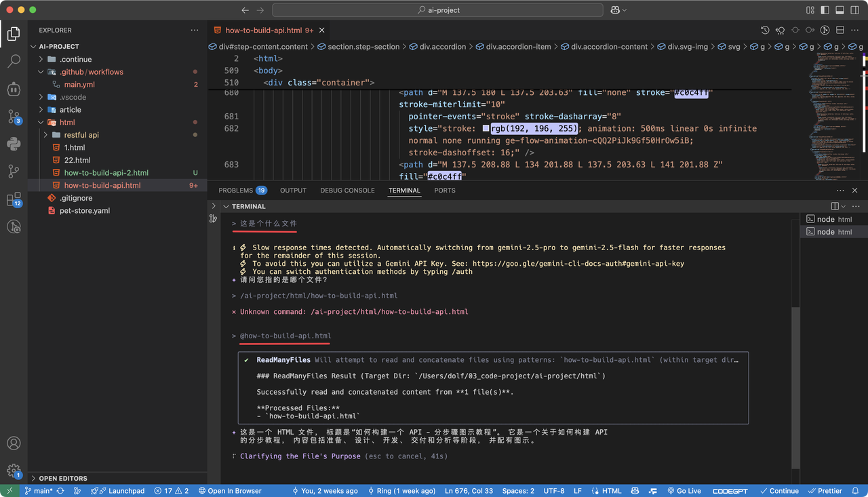
Task: Open the Manage gear icon in activity bar
Action: point(14,471)
